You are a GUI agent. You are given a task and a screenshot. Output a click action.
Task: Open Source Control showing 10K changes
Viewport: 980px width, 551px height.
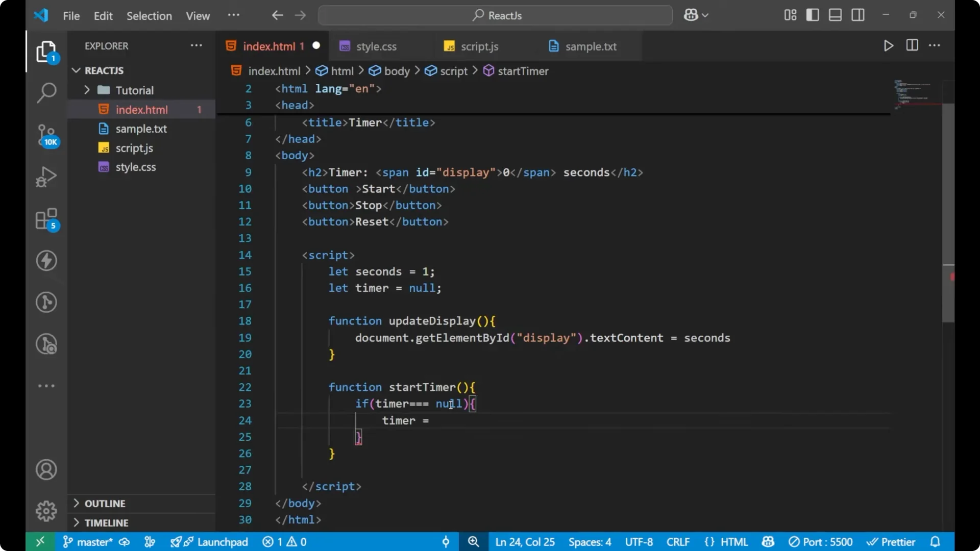(46, 135)
